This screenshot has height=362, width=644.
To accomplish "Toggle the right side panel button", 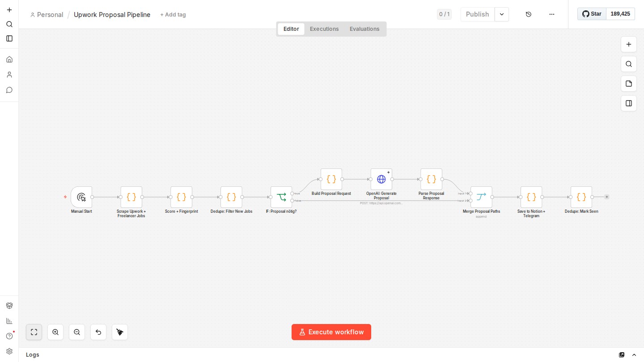I will [629, 103].
